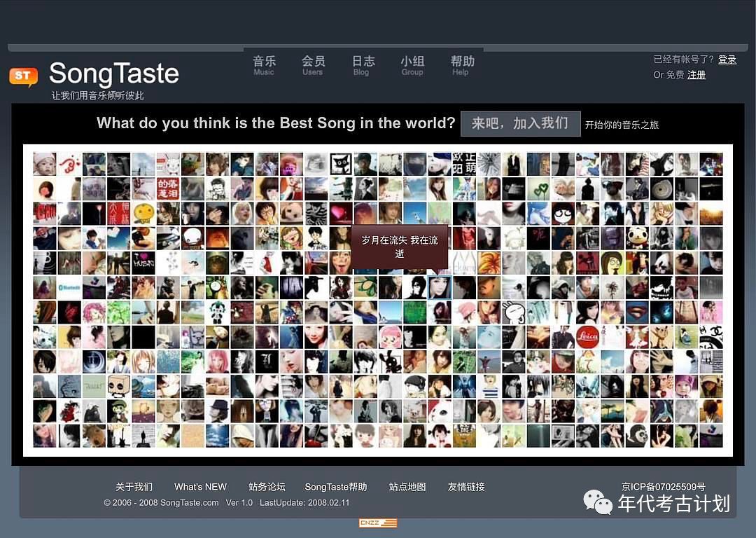756x538 pixels.
Task: Open the 帮助 Help menu item
Action: pyautogui.click(x=462, y=65)
